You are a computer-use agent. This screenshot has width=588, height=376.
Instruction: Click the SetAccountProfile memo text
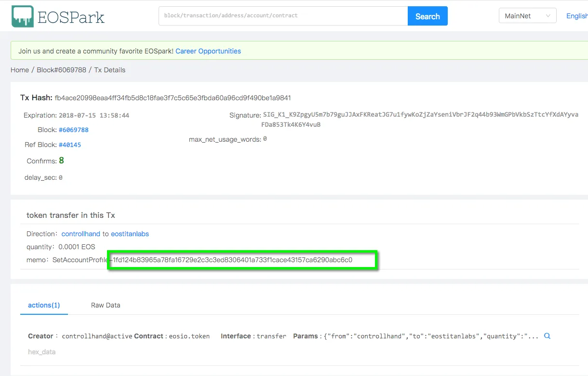point(80,260)
